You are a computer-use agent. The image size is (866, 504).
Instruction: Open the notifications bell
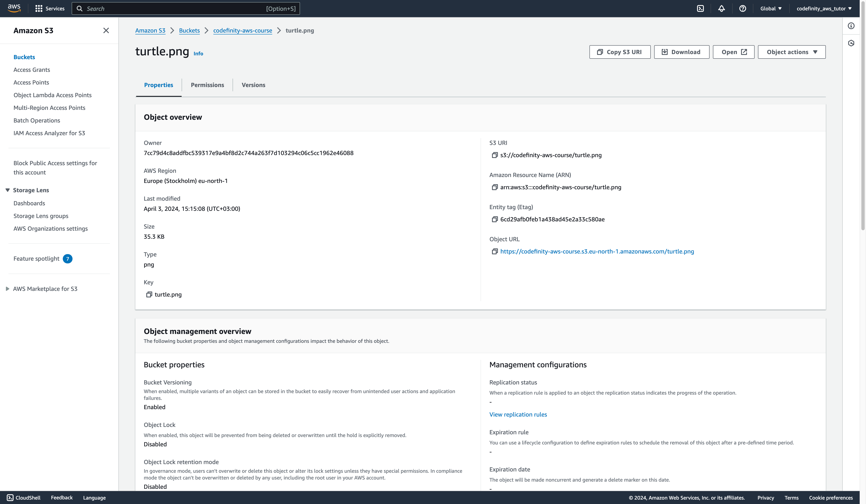[721, 9]
